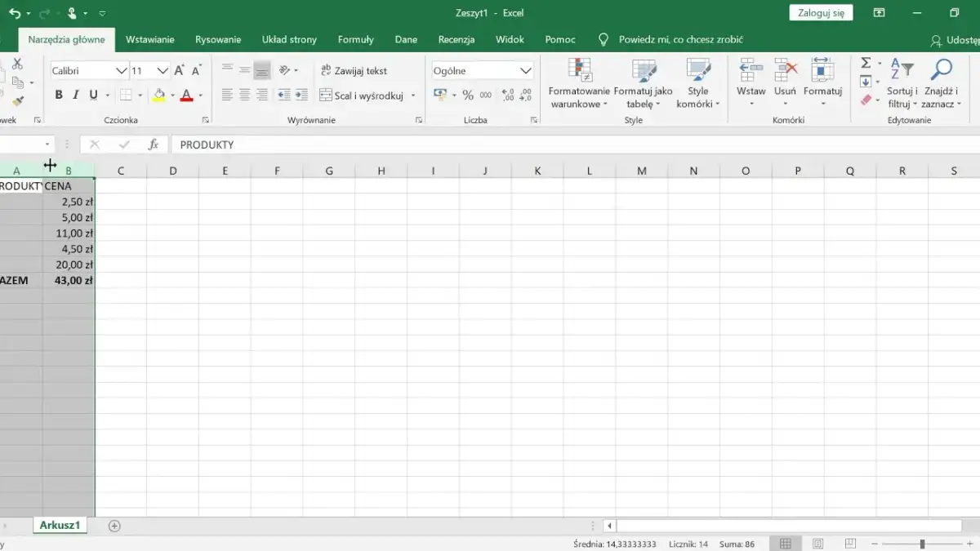Image resolution: width=980 pixels, height=551 pixels.
Task: Click the Insert function fx icon
Action: point(153,144)
